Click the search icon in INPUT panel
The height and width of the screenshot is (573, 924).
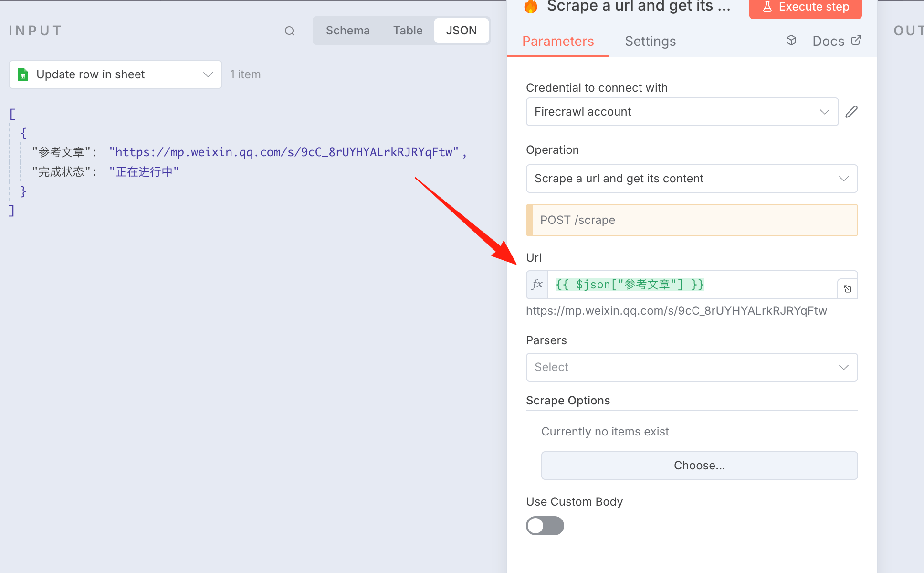click(290, 31)
